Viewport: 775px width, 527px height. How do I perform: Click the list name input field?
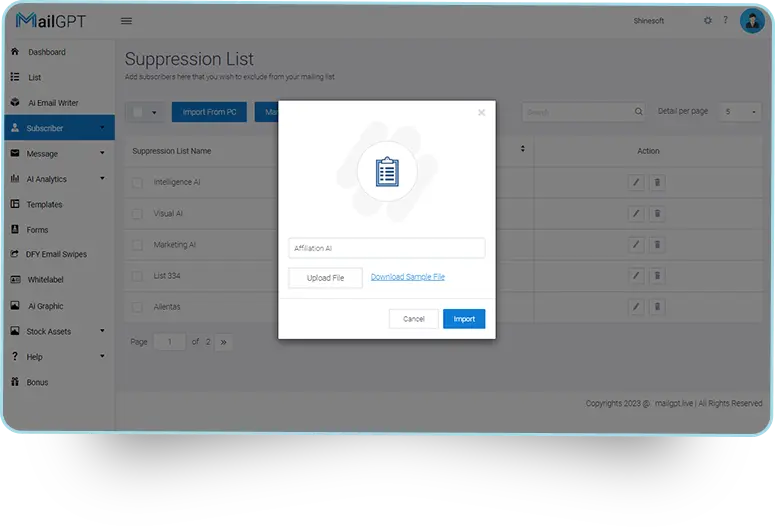click(x=386, y=248)
